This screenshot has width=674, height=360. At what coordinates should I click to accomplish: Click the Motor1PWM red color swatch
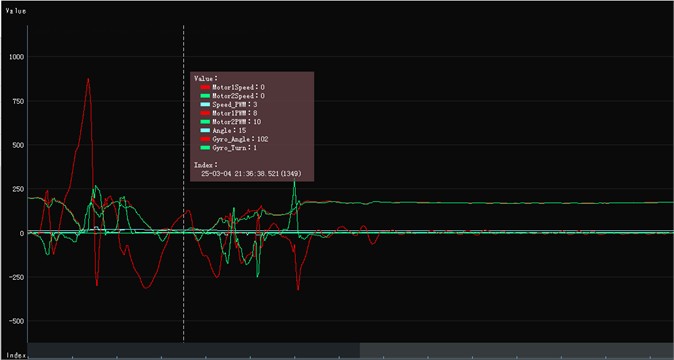[x=205, y=113]
